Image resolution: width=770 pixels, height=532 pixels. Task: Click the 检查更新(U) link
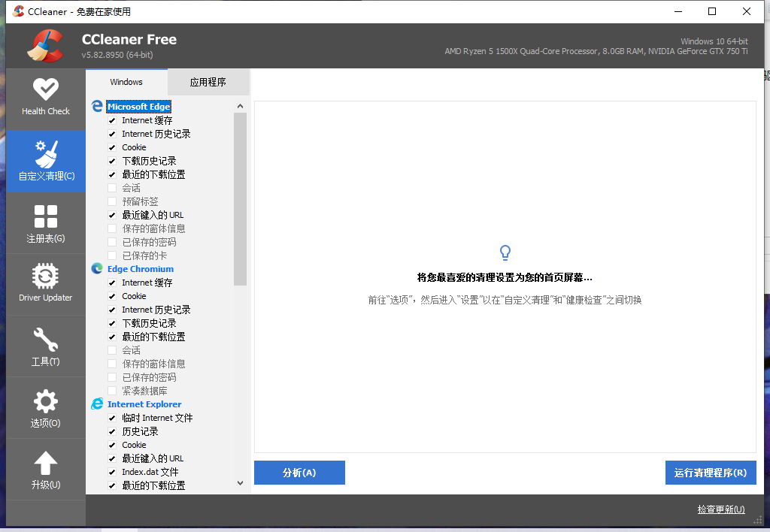(x=720, y=509)
